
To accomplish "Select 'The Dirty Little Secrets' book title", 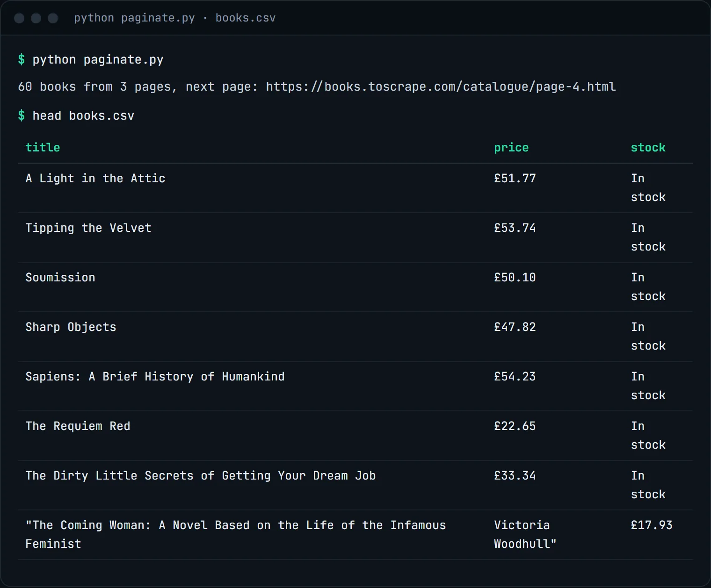I will coord(201,476).
